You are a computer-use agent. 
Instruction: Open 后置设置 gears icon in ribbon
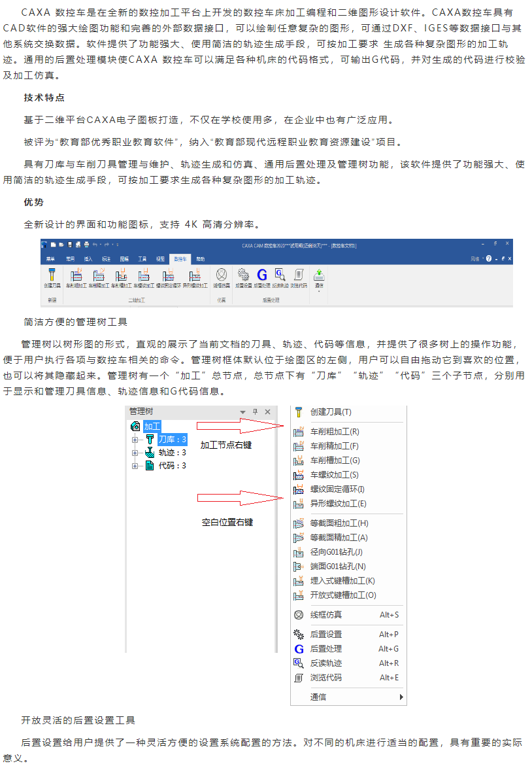(x=243, y=277)
